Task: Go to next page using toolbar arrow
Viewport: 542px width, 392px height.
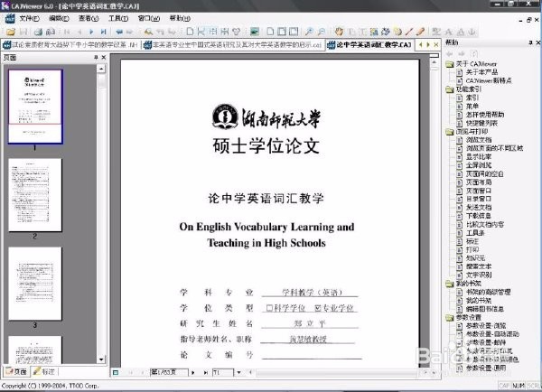Action: tap(91, 32)
